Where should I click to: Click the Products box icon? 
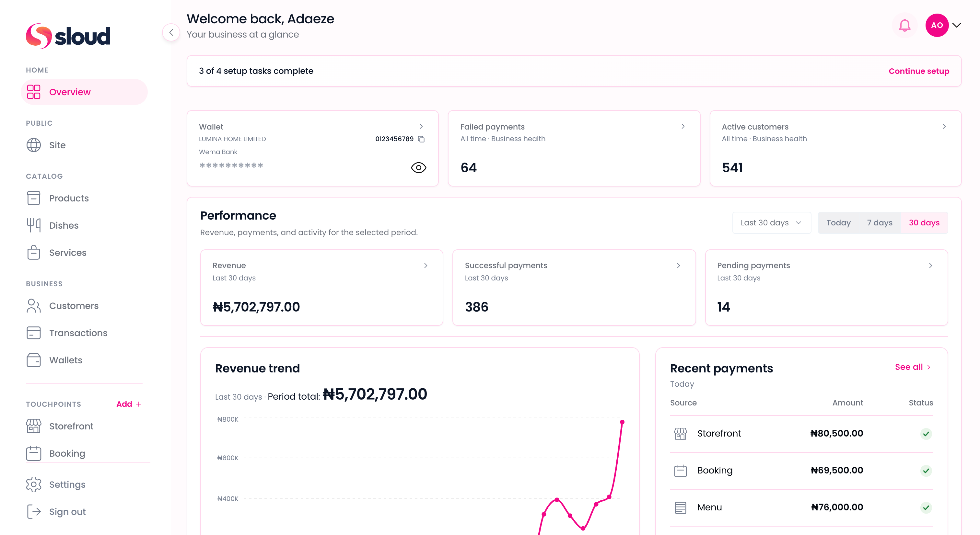(33, 198)
